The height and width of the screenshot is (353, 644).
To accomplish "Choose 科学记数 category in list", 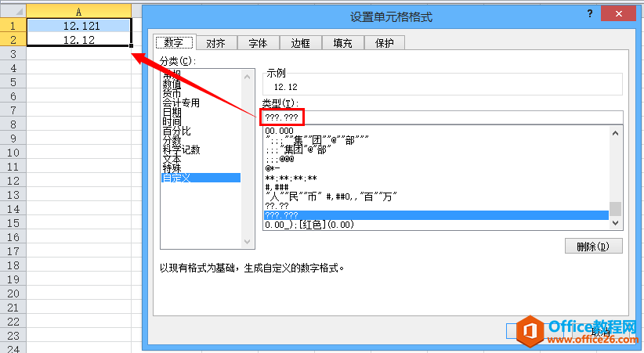I will tap(181, 149).
